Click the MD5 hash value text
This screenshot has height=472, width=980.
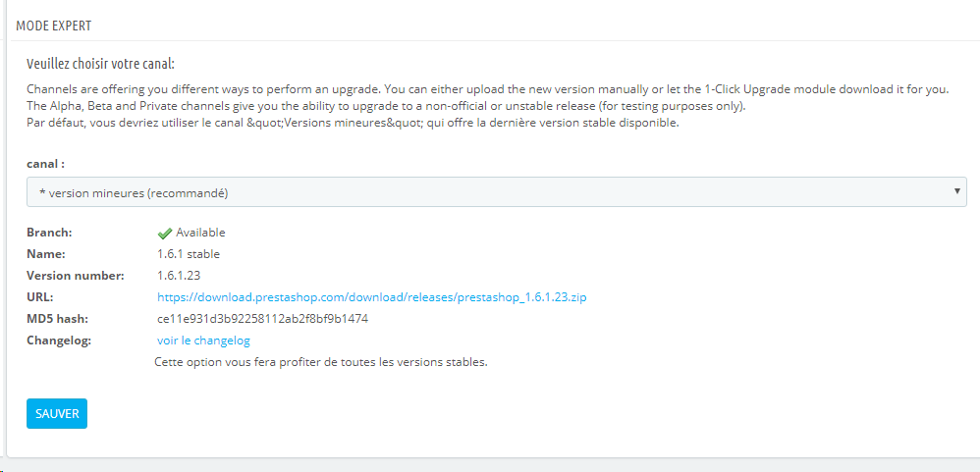(x=262, y=319)
